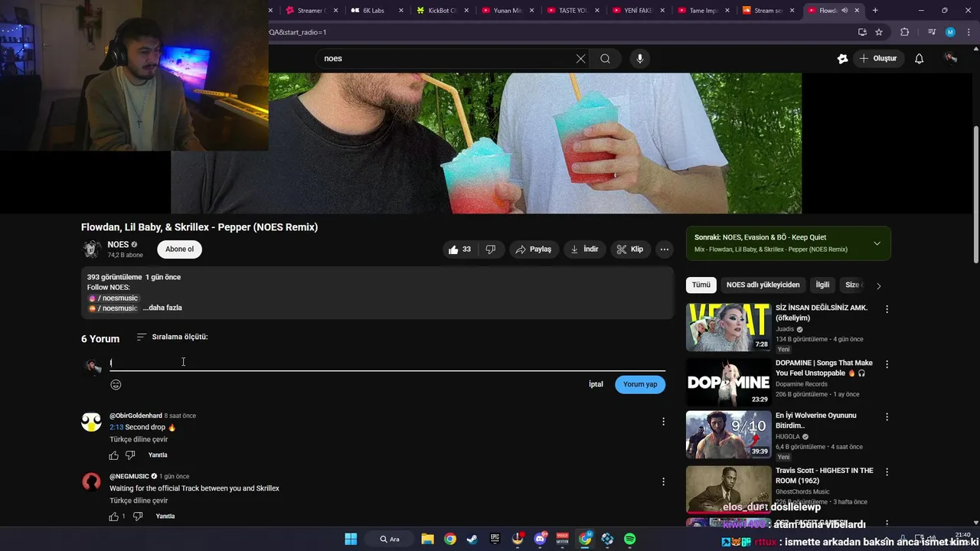
Task: Open Discord from the taskbar
Action: [541, 539]
